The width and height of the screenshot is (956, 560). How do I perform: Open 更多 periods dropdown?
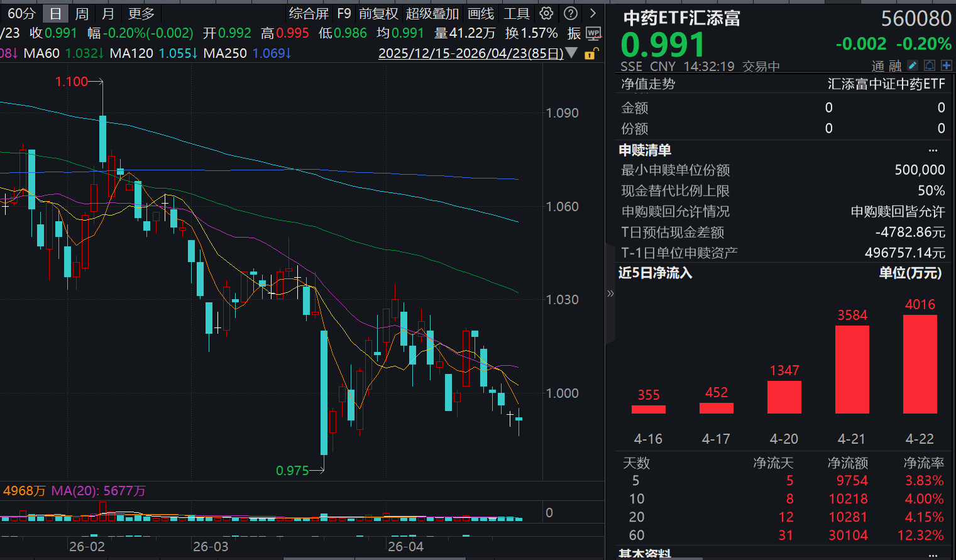(141, 13)
